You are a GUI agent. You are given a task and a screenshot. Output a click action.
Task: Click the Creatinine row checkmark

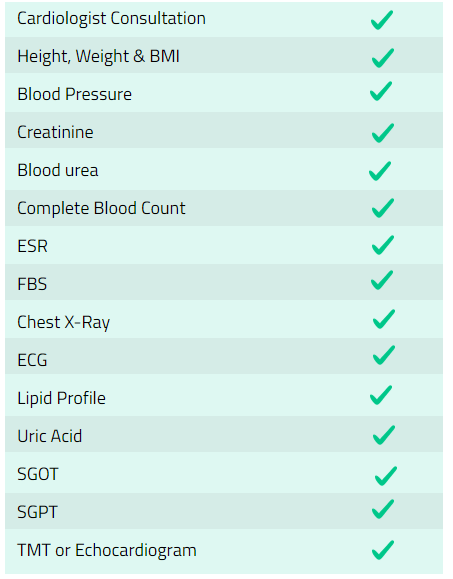click(383, 133)
